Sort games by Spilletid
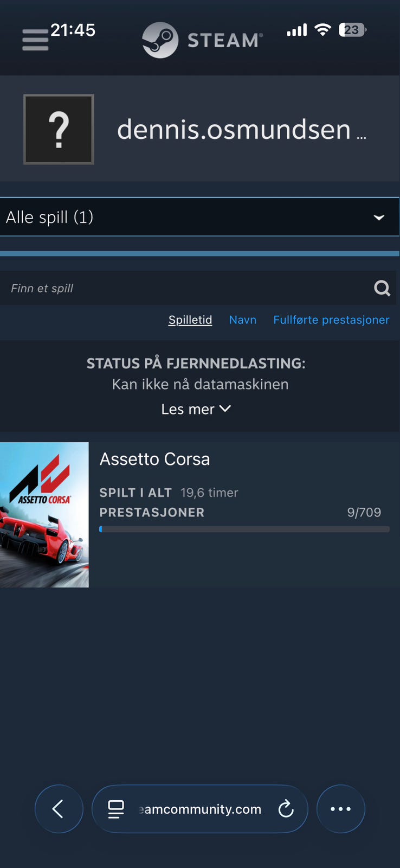This screenshot has width=400, height=868. click(190, 320)
